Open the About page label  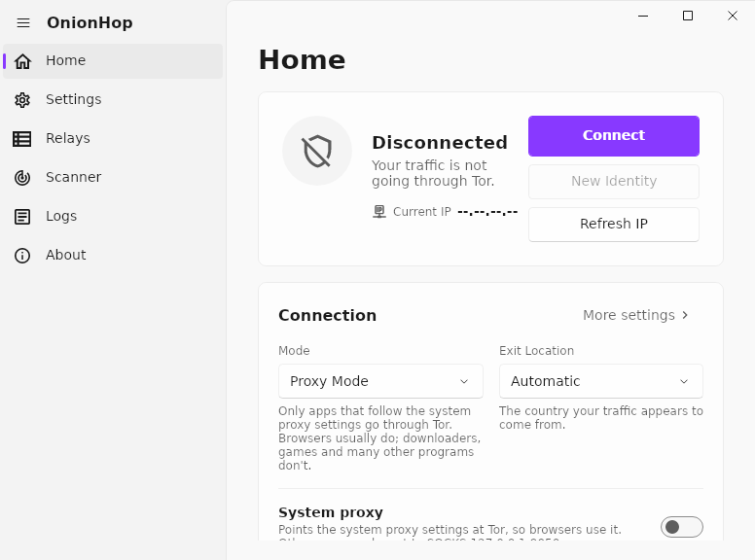(65, 255)
